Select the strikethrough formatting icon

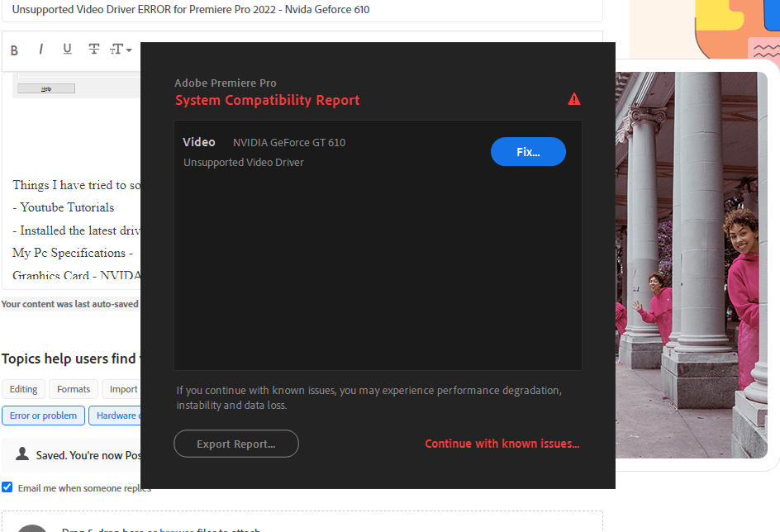(x=93, y=50)
